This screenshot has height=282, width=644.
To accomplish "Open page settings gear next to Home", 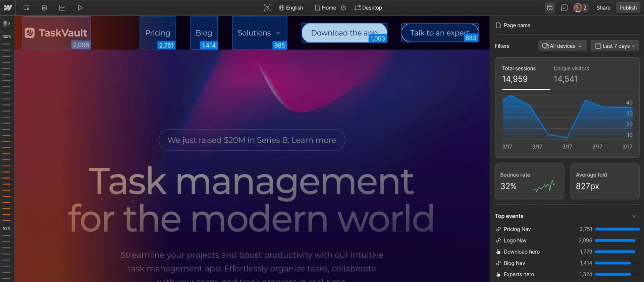I will point(343,7).
